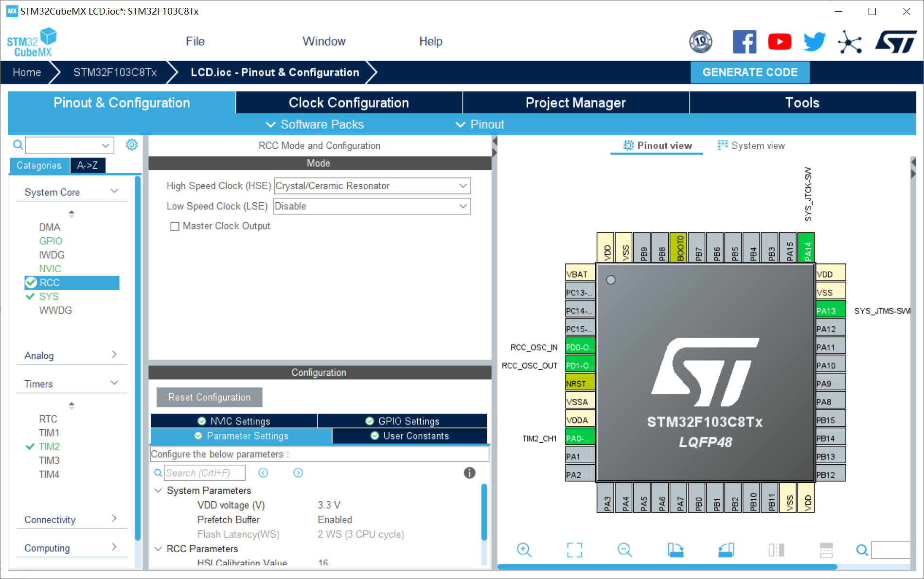Click the parameter list vertical scrollbar

tap(484, 511)
